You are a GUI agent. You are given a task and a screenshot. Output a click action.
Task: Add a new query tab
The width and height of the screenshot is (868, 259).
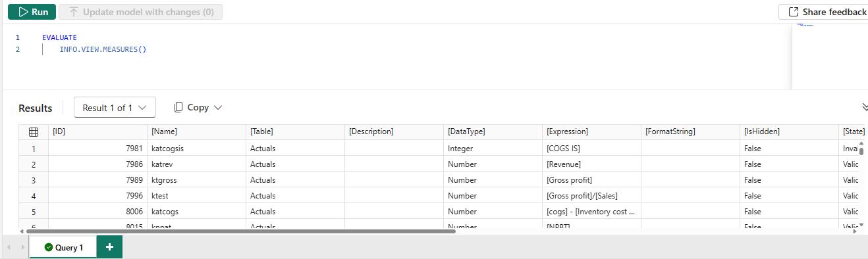click(x=109, y=247)
